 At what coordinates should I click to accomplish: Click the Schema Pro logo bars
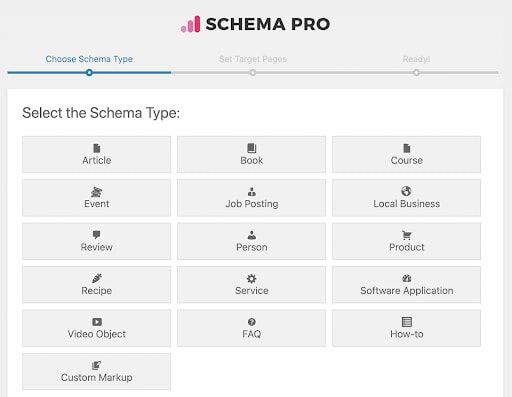click(190, 24)
